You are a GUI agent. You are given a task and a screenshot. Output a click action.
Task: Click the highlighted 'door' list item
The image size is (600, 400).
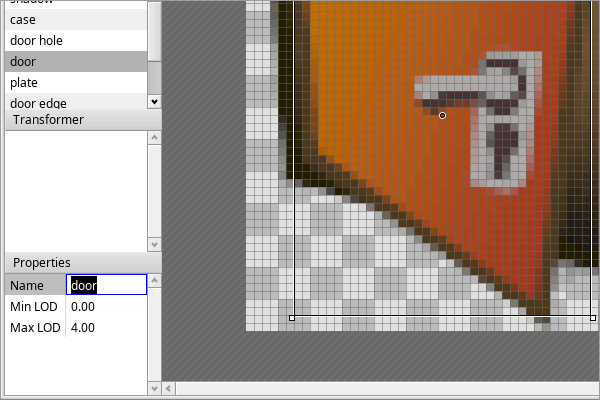75,62
